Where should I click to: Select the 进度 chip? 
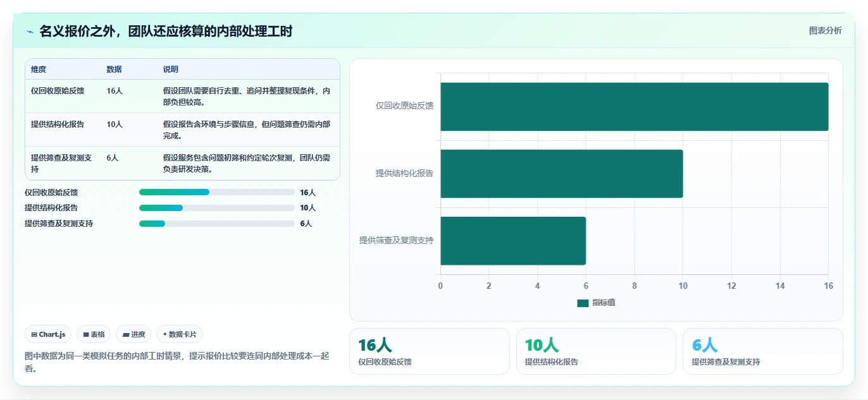(133, 334)
